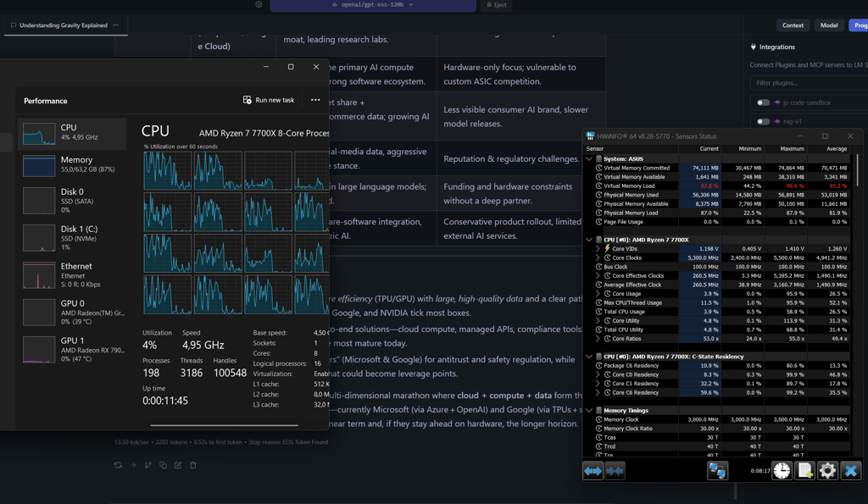
Task: Select GPU 1 Radeon RX 790 entry
Action: (x=72, y=349)
